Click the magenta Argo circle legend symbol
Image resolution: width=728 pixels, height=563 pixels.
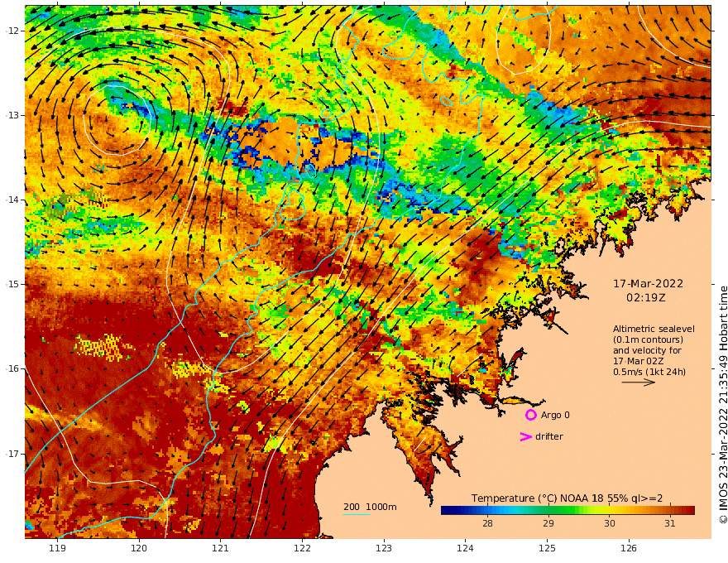click(530, 415)
